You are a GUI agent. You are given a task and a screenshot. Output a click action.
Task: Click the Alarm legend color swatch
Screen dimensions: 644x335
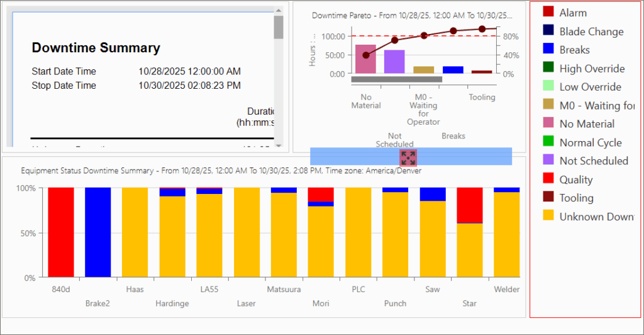pos(548,12)
